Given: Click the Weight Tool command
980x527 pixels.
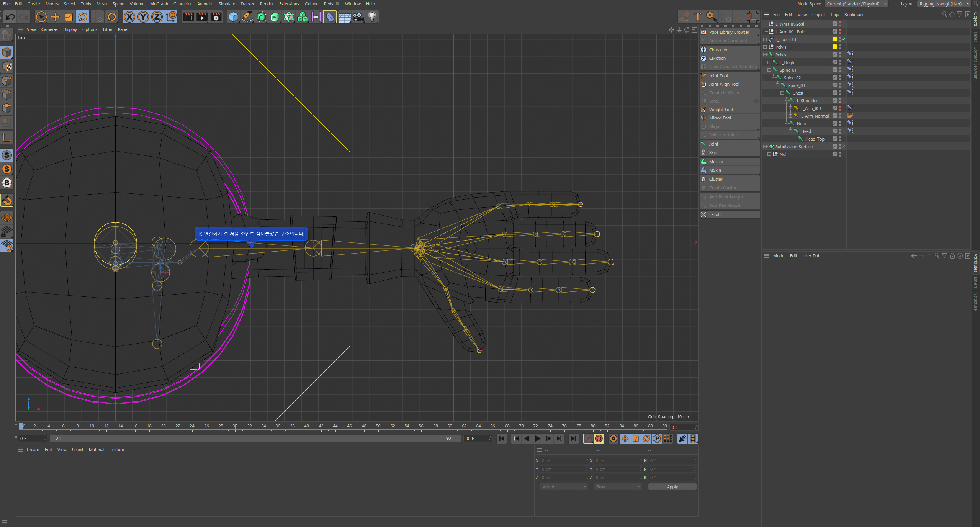Looking at the screenshot, I should (730, 110).
